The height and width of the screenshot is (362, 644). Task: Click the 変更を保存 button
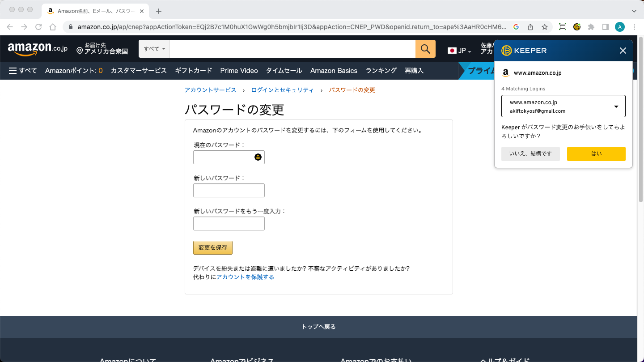tap(213, 247)
